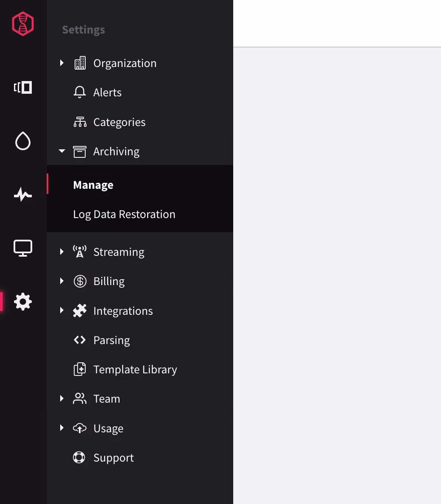Expand the Billing section arrow
This screenshot has height=504, width=441.
pyautogui.click(x=61, y=281)
